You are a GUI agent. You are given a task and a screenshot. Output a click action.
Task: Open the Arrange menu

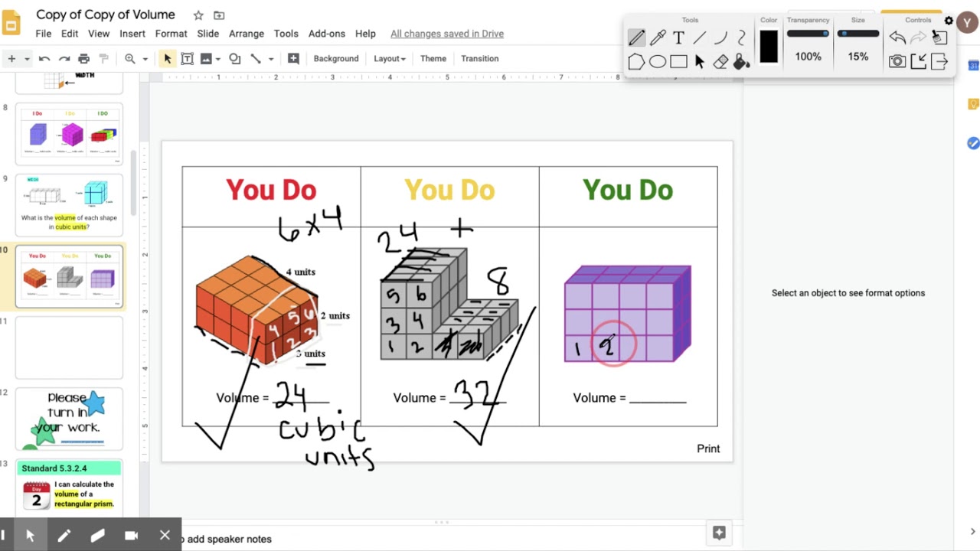click(247, 34)
